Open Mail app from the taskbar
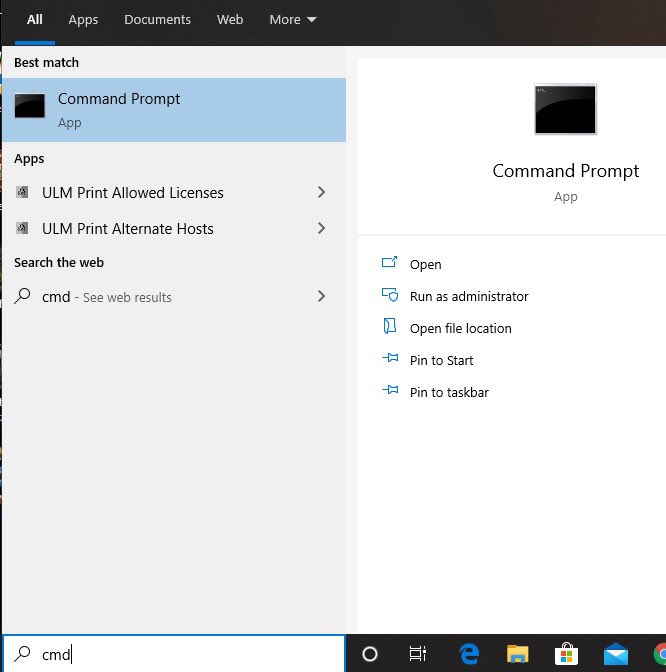The width and height of the screenshot is (666, 672). pyautogui.click(x=616, y=654)
